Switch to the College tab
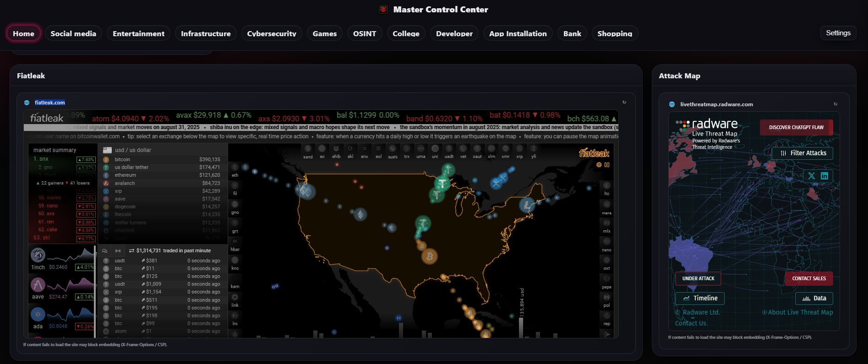The image size is (868, 364). (406, 33)
